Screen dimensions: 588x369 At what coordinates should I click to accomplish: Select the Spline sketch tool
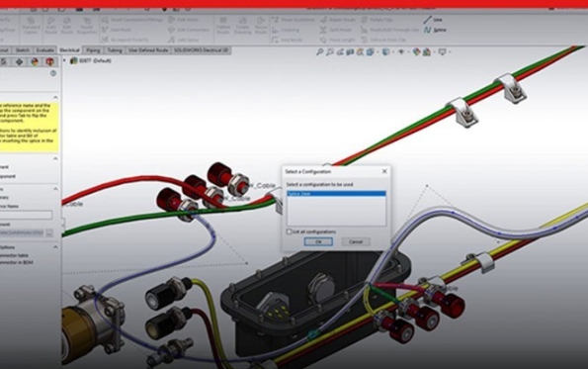coord(435,30)
